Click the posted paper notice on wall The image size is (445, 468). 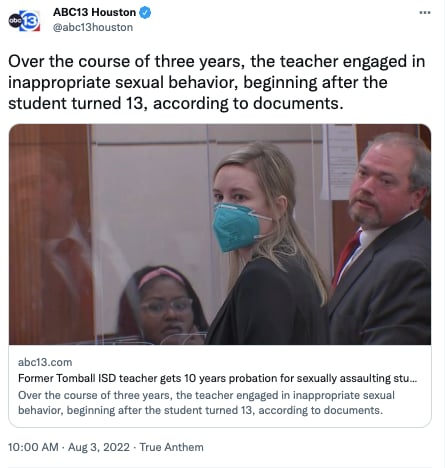(339, 162)
